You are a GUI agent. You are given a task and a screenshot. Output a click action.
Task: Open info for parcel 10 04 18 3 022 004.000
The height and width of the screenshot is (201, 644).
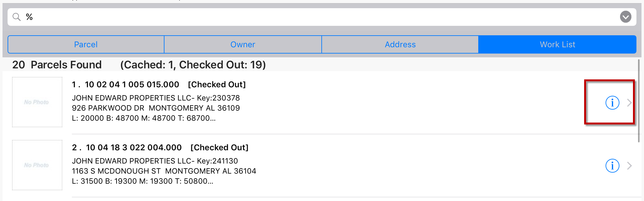click(x=612, y=166)
